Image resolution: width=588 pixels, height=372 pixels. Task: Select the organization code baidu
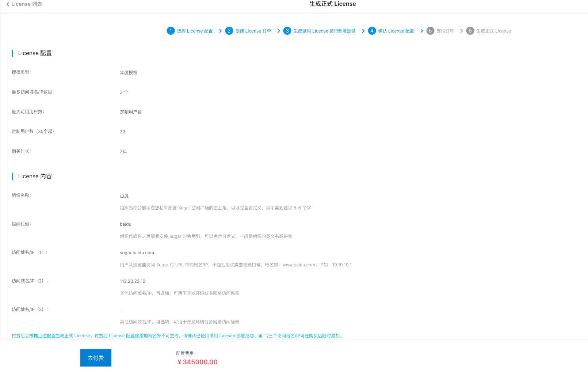pyautogui.click(x=126, y=224)
